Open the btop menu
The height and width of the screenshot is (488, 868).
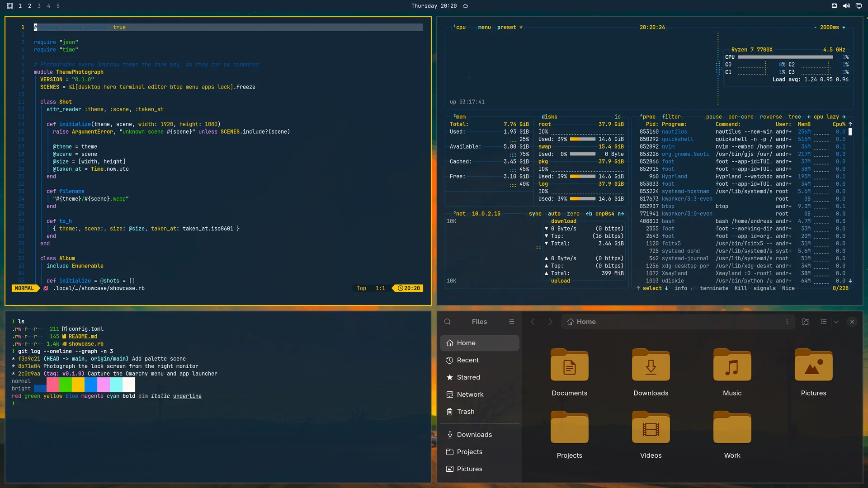coord(484,27)
